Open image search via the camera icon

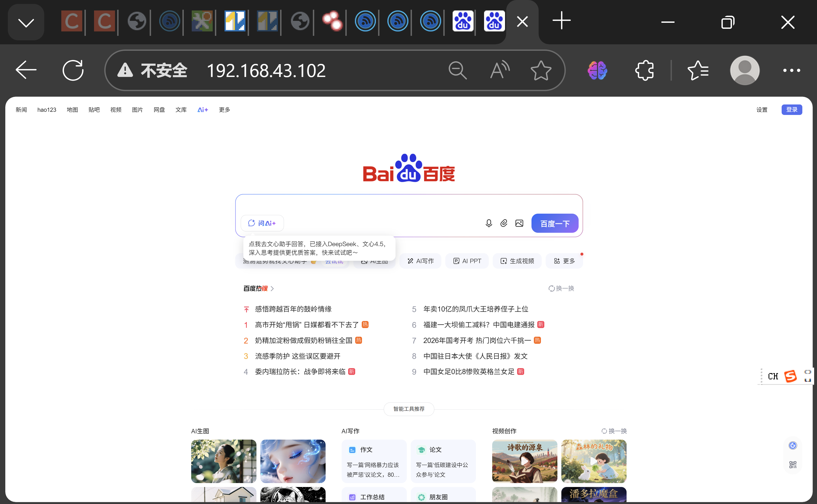pos(519,223)
